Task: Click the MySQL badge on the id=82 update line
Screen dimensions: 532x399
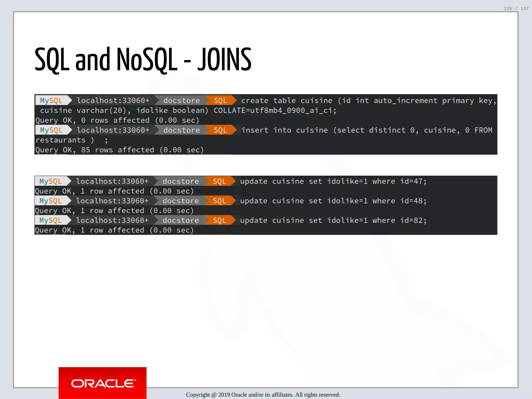Action: pos(53,220)
